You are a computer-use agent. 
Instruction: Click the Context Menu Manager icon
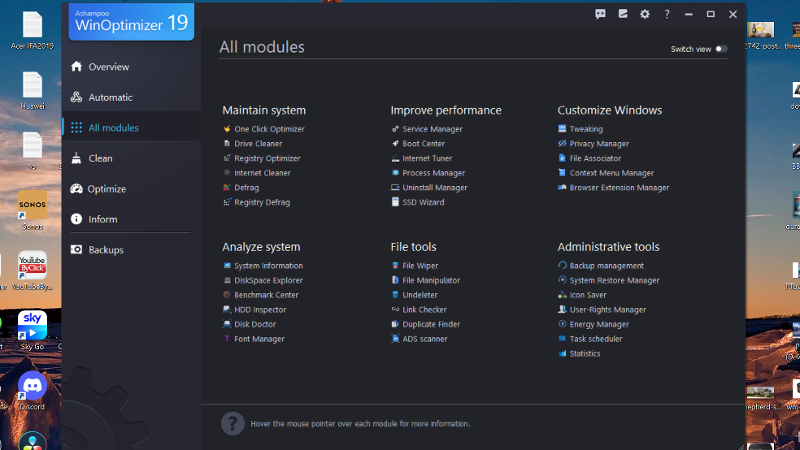(562, 173)
